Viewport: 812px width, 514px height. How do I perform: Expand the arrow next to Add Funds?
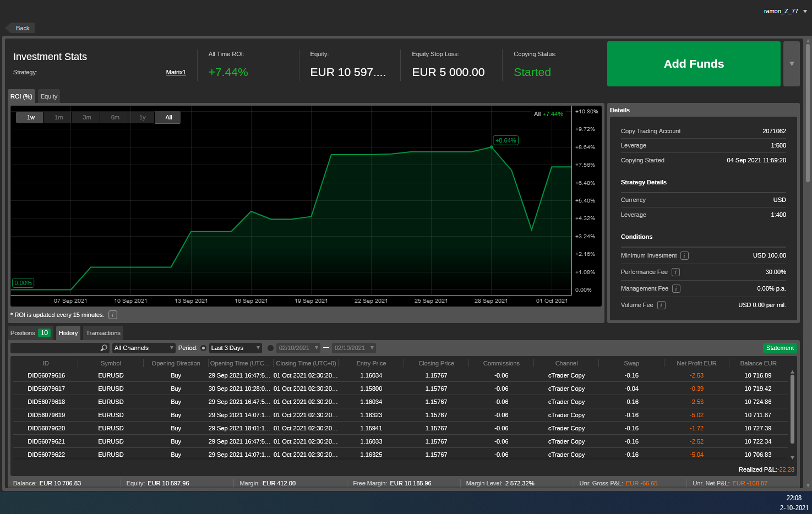pyautogui.click(x=792, y=64)
